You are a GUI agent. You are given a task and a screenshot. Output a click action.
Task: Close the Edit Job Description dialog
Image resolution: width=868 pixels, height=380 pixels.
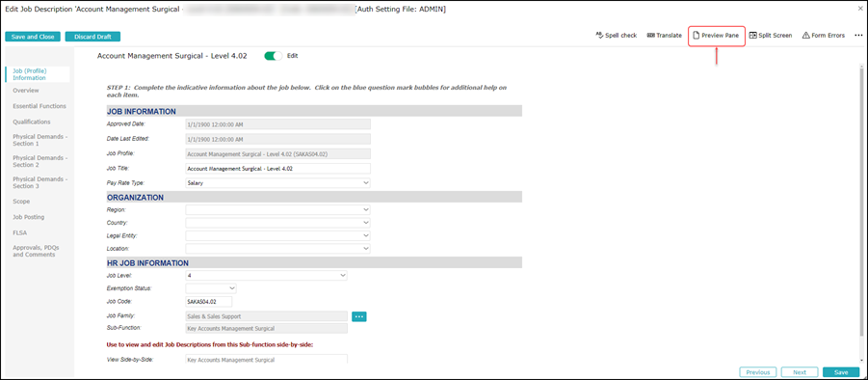859,9
